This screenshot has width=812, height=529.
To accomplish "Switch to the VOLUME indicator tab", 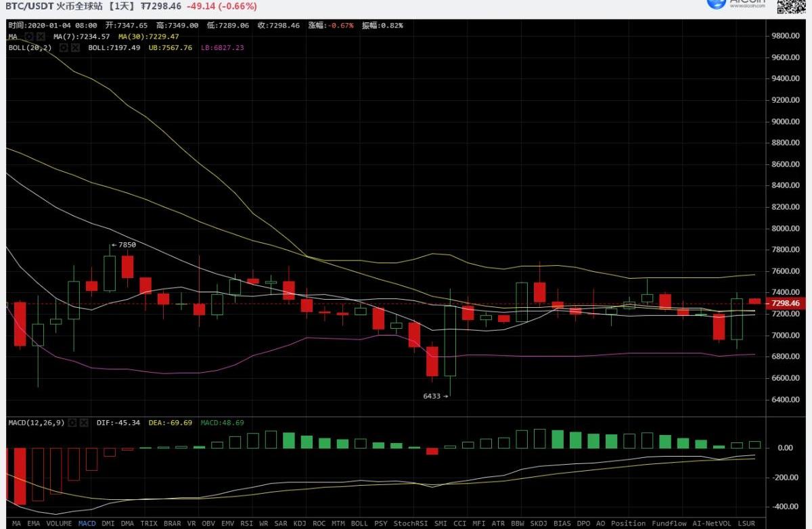I will 59,523.
